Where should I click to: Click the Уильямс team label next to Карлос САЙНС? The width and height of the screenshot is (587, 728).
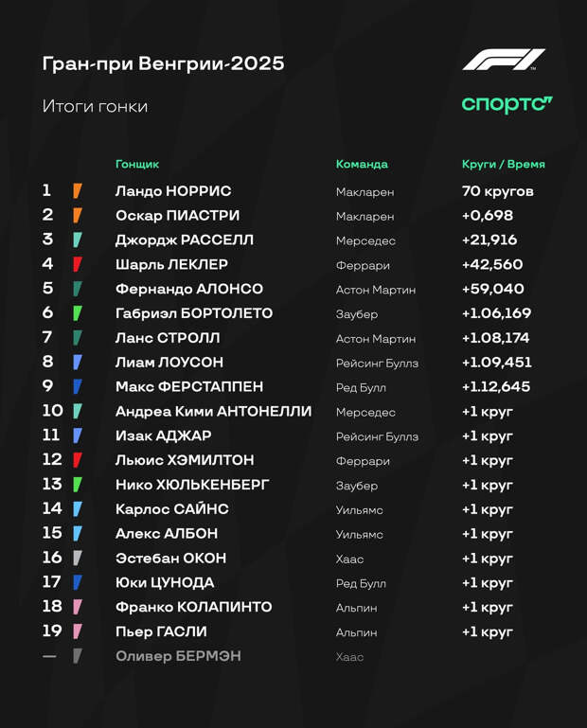[360, 509]
